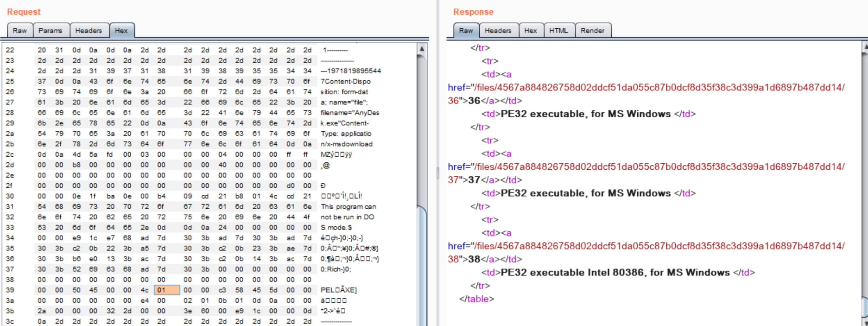This screenshot has height=326, width=868.
Task: Show the Response Hex tab
Action: (531, 31)
